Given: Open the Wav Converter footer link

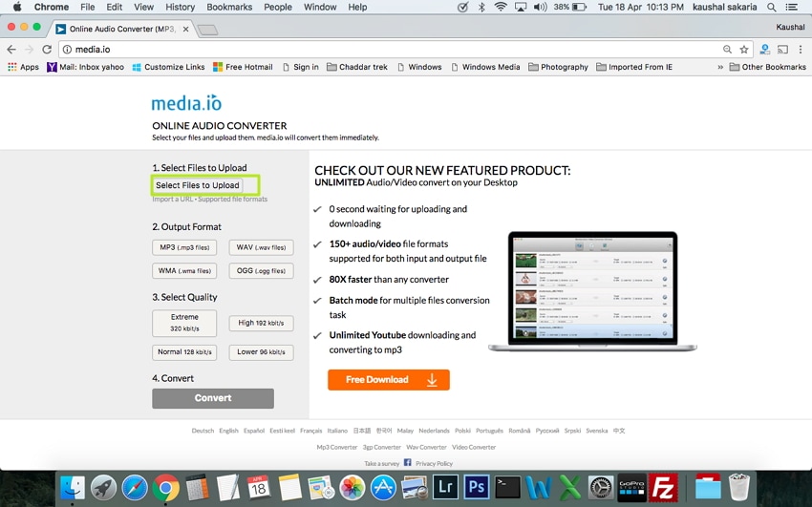Looking at the screenshot, I should [426, 447].
